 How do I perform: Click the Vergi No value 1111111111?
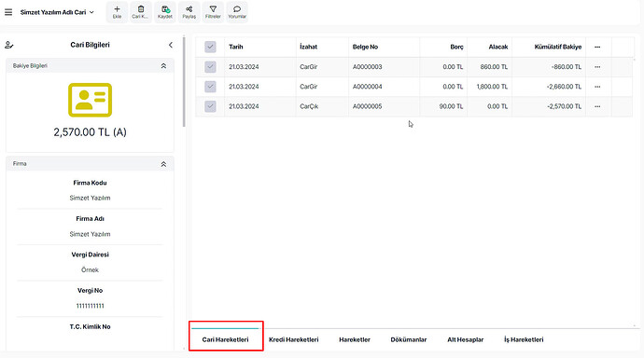click(90, 306)
